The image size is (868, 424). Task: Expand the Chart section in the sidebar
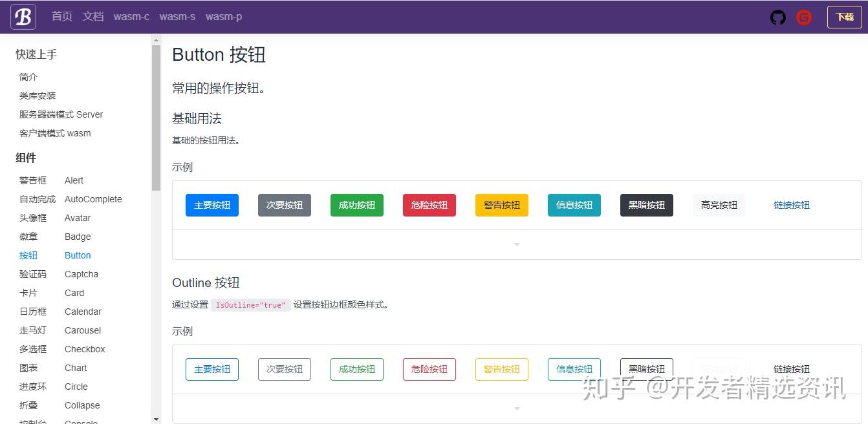[x=75, y=368]
